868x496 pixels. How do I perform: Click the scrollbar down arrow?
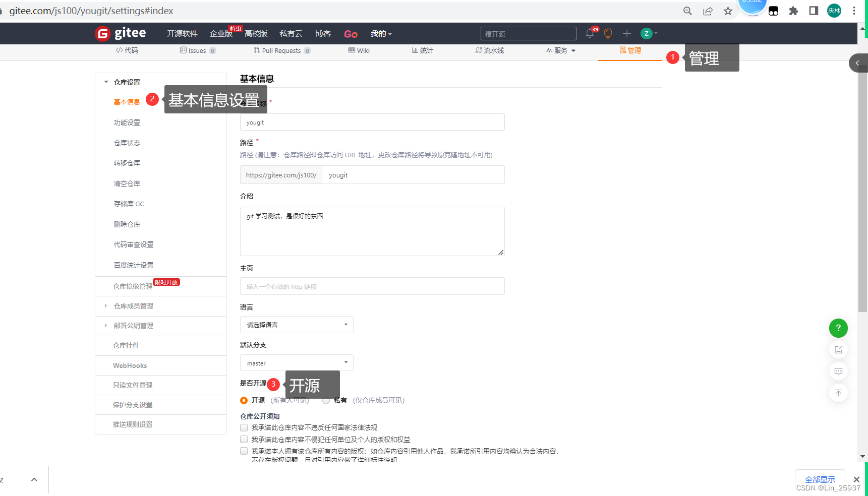pos(862,456)
